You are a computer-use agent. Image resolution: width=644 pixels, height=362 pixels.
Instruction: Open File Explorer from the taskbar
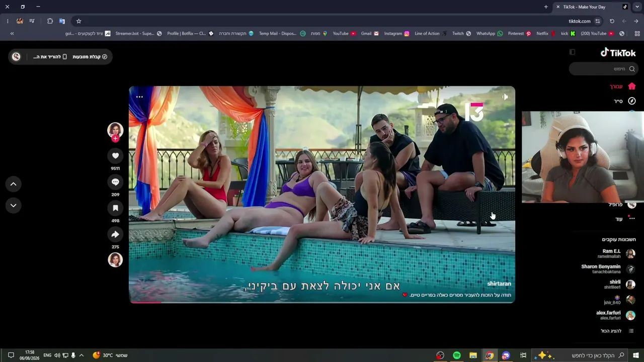click(x=473, y=355)
